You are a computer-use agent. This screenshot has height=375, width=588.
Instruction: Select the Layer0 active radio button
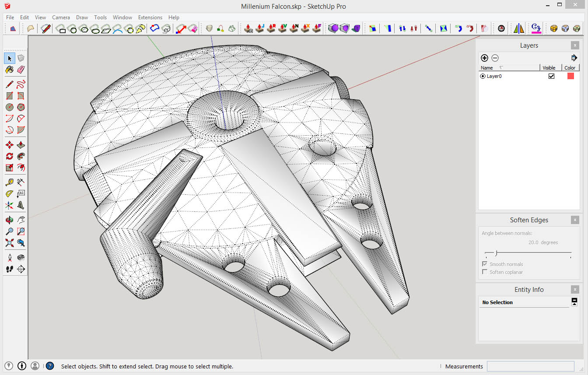483,76
